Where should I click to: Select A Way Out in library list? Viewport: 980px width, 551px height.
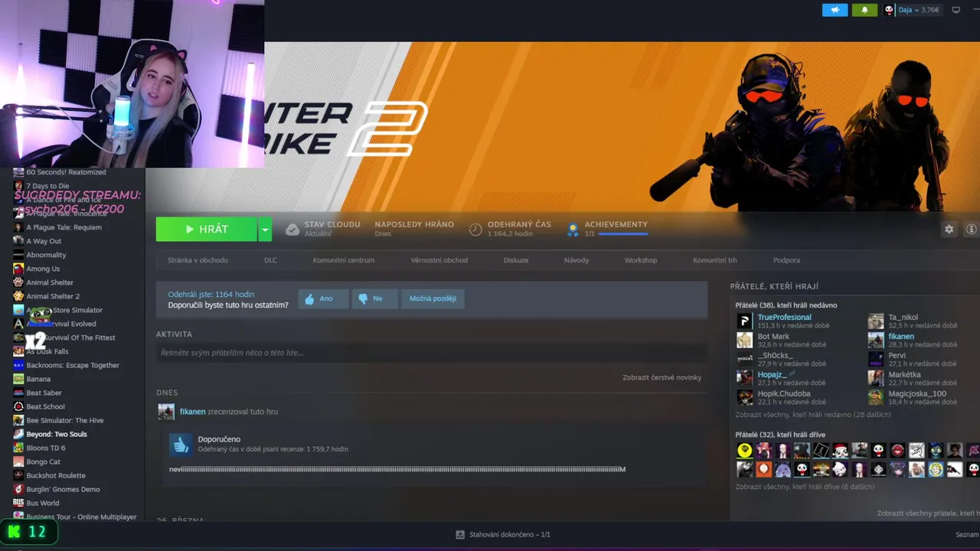(x=44, y=241)
